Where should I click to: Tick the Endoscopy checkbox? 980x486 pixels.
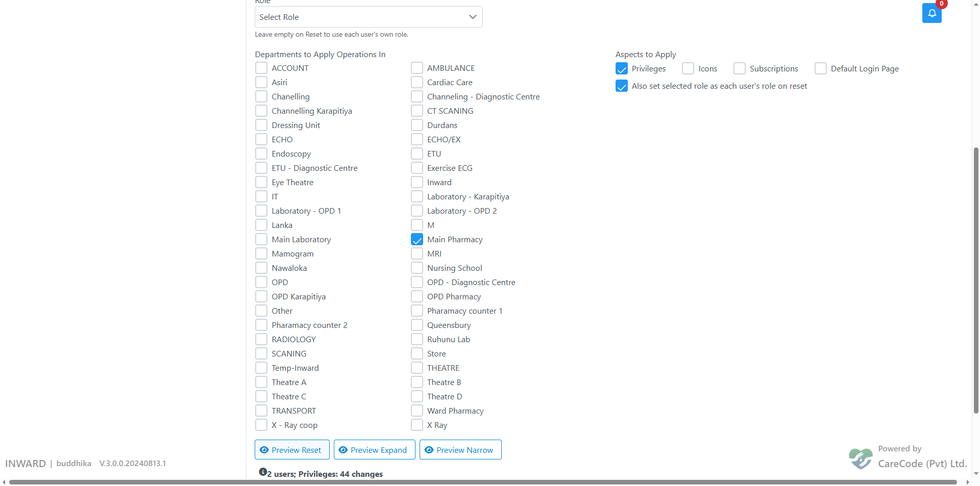click(x=261, y=154)
